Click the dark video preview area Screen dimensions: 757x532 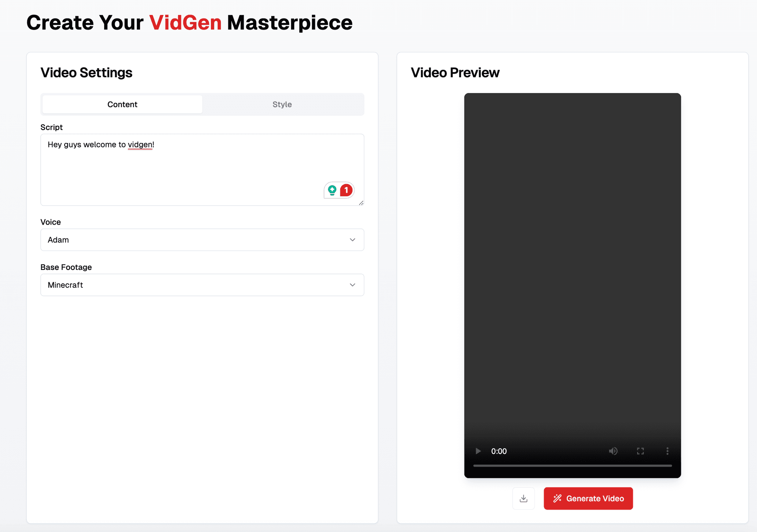point(572,256)
